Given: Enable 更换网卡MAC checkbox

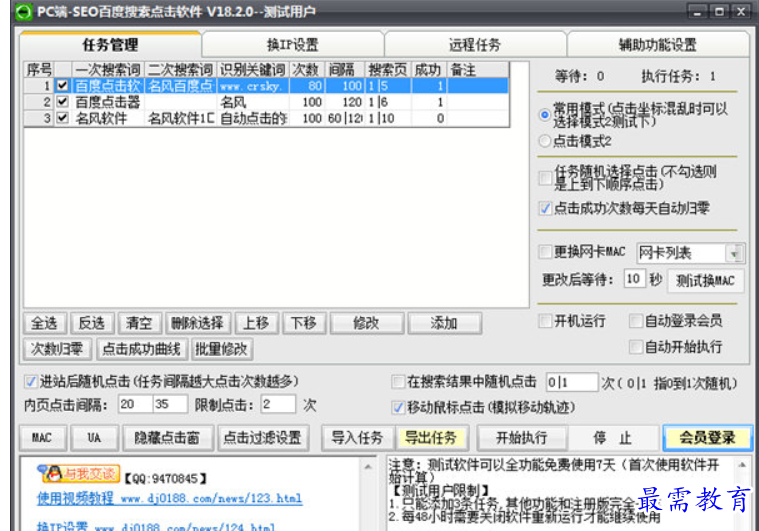Looking at the screenshot, I should pos(545,252).
